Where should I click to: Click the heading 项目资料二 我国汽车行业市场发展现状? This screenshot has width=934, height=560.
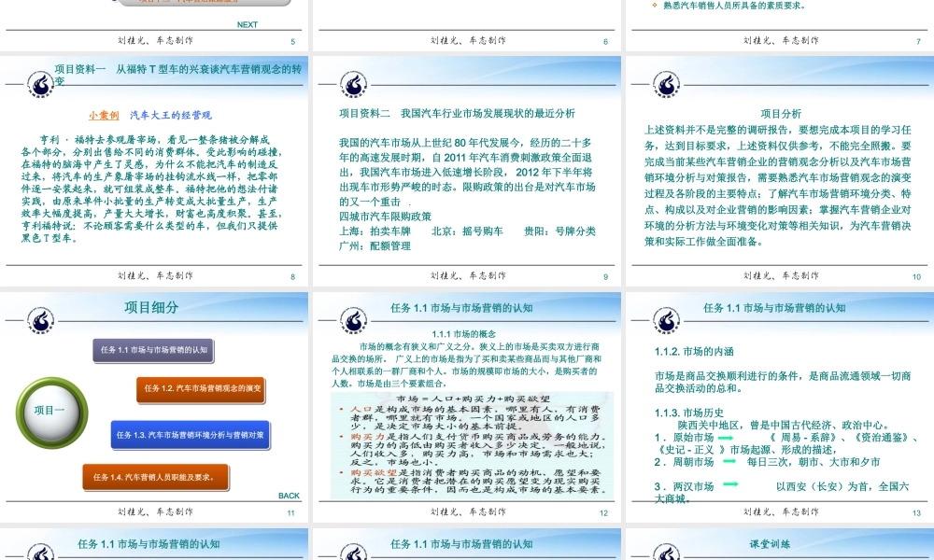pyautogui.click(x=458, y=113)
